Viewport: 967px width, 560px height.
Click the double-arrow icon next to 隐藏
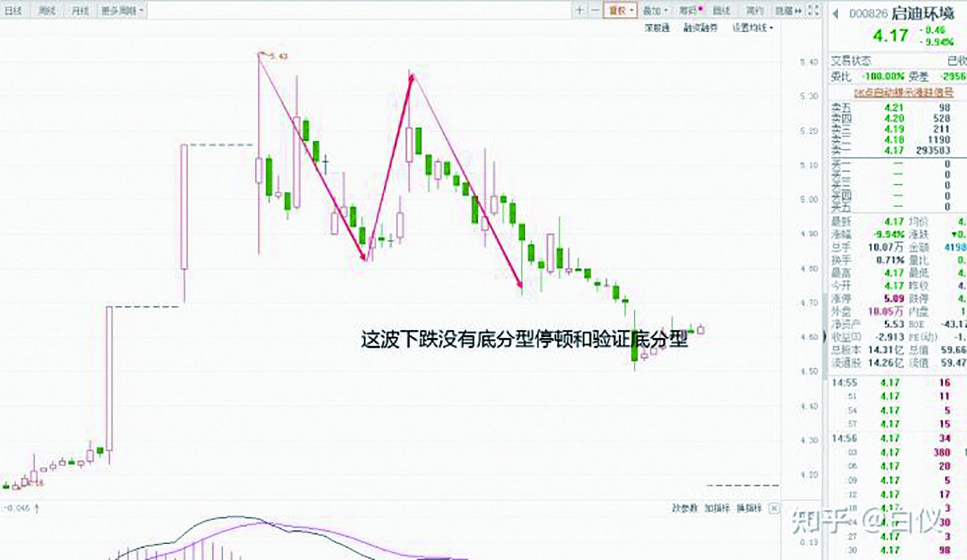(798, 11)
